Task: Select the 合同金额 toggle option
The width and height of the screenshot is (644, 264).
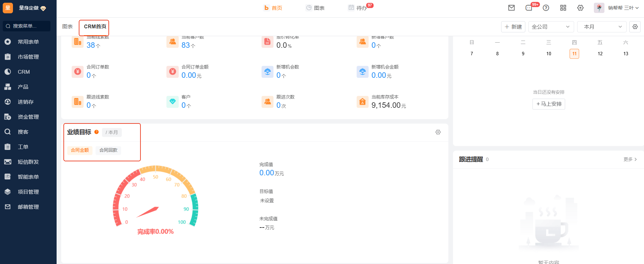Action: click(80, 150)
